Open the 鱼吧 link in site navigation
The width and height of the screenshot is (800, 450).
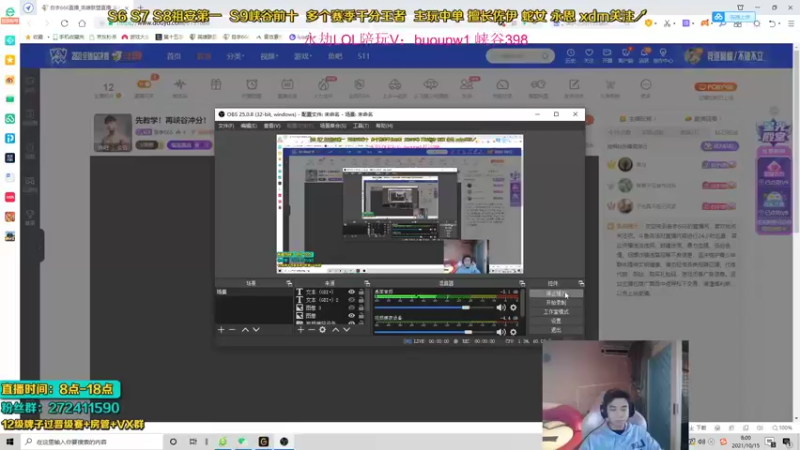point(335,56)
